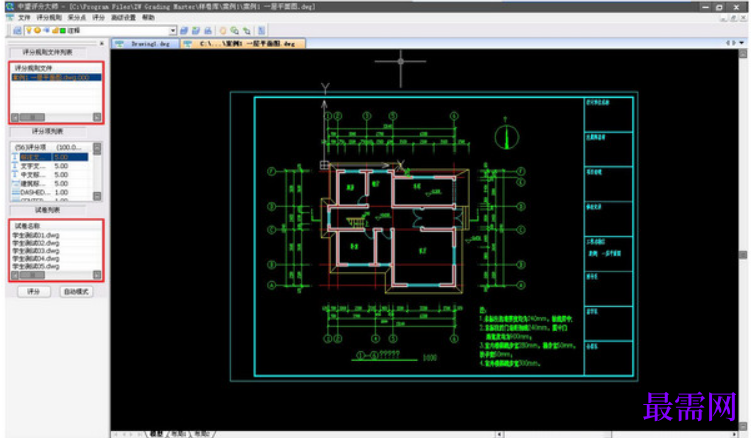The image size is (755, 438).
Task: Select 学生测试03.dwg in test paper list
Action: coord(36,251)
